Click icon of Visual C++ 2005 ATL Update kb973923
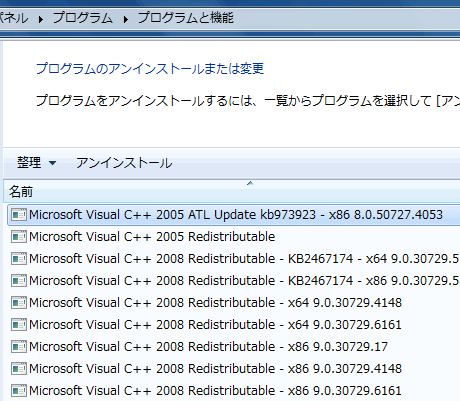 (19, 215)
